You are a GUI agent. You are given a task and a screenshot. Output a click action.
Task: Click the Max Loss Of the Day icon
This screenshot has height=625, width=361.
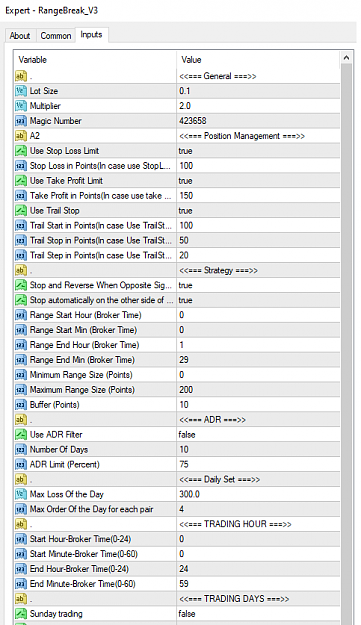coord(21,494)
